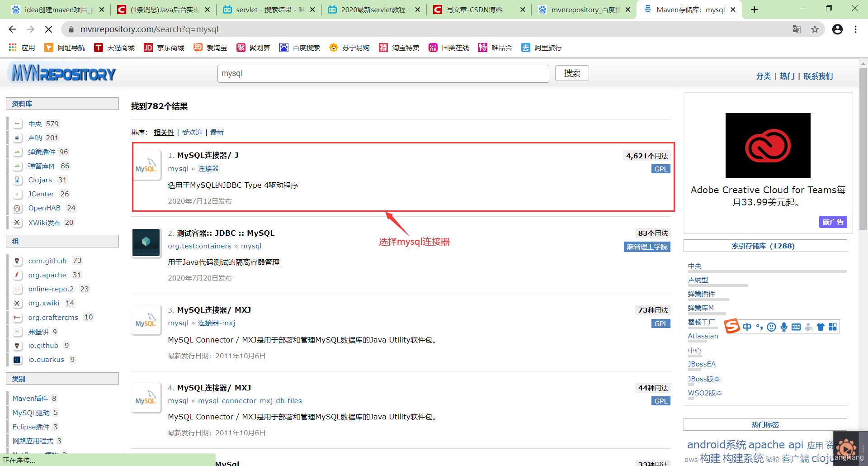Open Chrome's three-dot menu
Viewport: 868px width, 466px height.
click(855, 29)
